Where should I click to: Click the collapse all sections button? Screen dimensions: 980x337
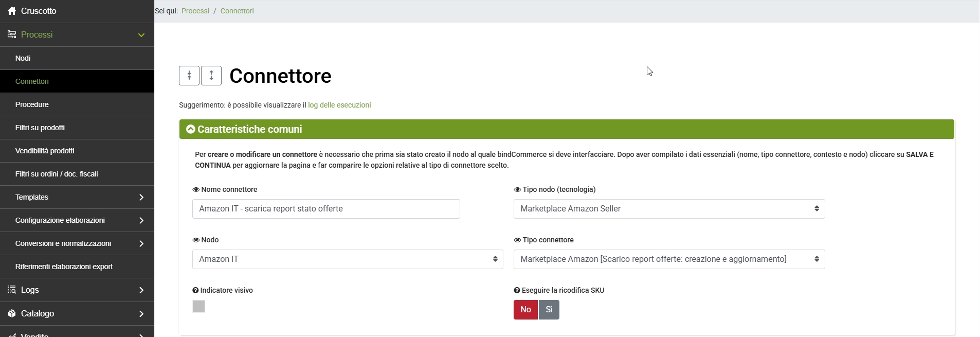coord(189,76)
